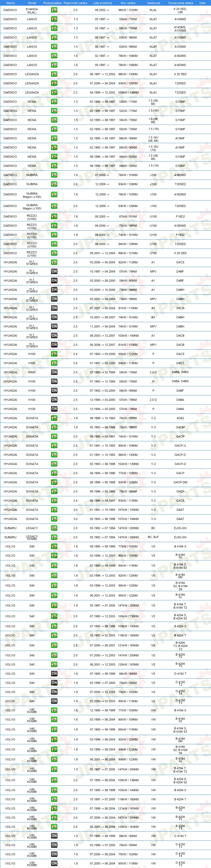Click the "107kW / 145KM" power cell
The image size is (211, 868).
(x=128, y=510)
